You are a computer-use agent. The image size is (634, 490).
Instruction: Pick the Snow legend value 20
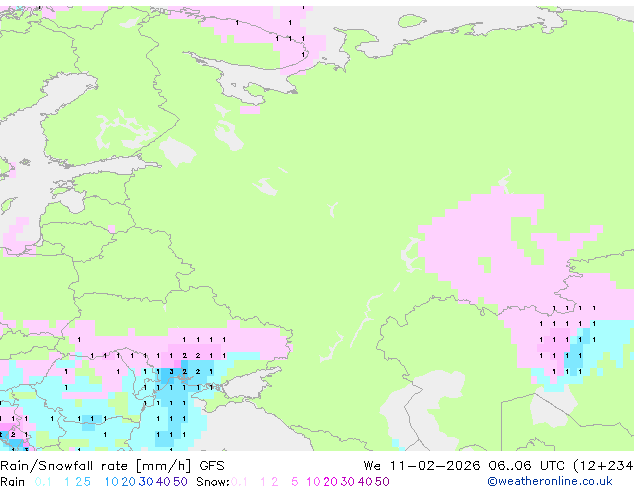(x=330, y=482)
